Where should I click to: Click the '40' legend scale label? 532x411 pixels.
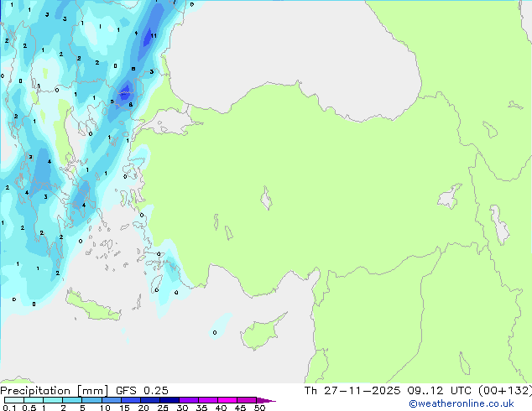[221, 408]
